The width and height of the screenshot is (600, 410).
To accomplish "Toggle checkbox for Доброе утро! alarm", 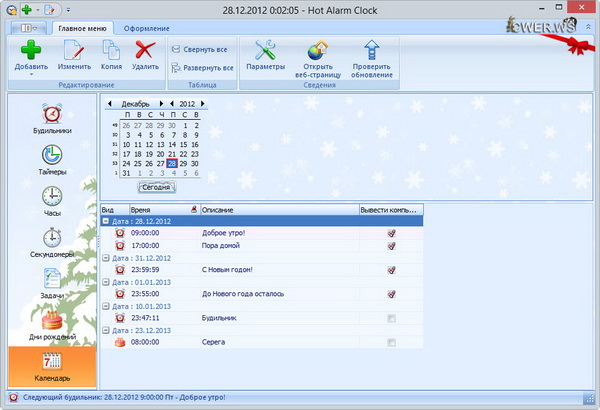I will pyautogui.click(x=392, y=232).
